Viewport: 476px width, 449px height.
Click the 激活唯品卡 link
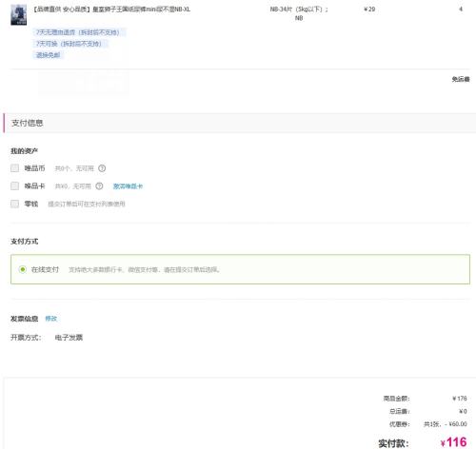tap(128, 186)
